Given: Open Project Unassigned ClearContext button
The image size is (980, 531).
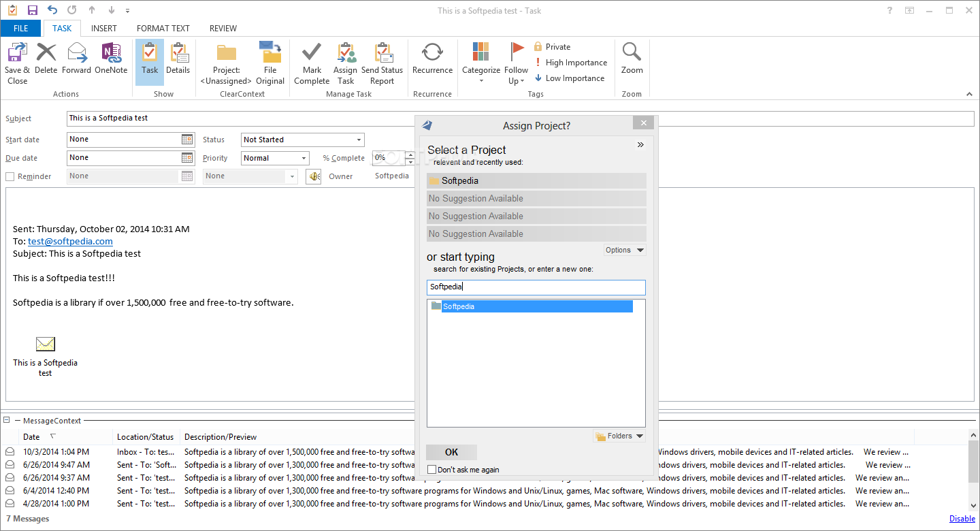Looking at the screenshot, I should pos(226,63).
